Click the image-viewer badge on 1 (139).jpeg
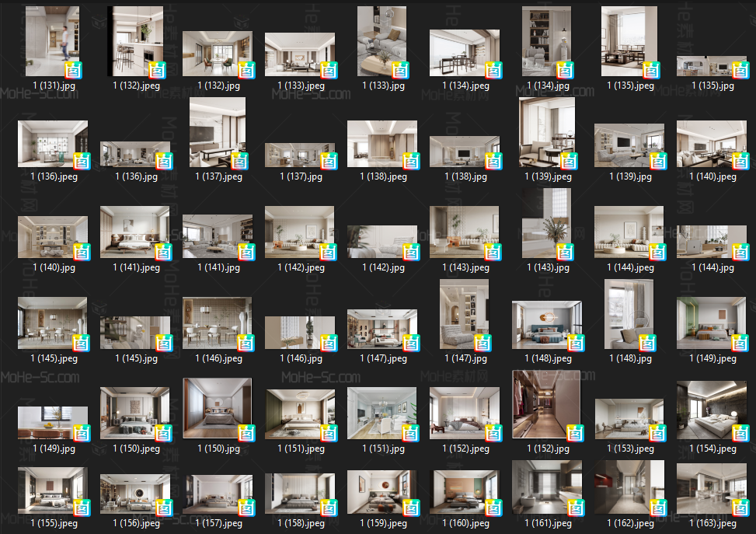The height and width of the screenshot is (534, 756). point(569,162)
